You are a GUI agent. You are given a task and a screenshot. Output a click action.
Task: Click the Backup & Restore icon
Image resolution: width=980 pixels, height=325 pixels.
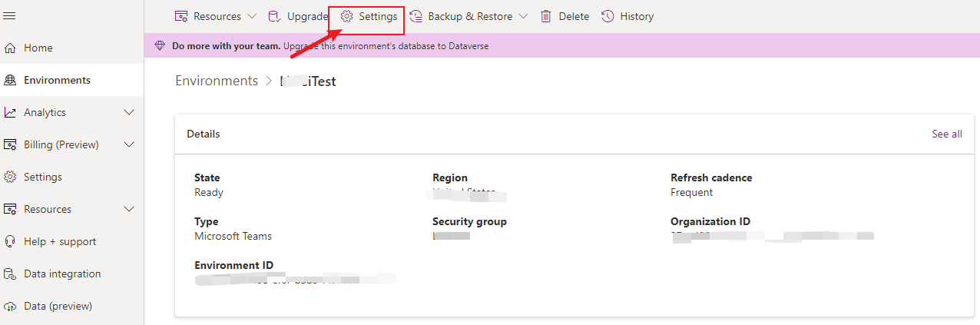tap(416, 16)
